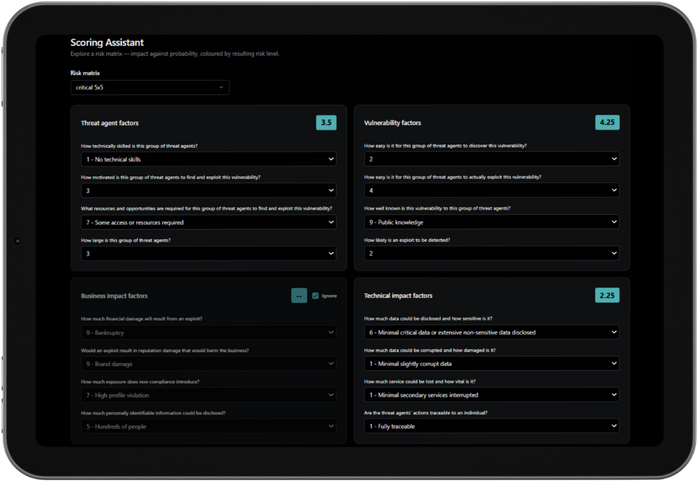Open the financial damage dropdown showing Bankruptcy
This screenshot has width=700, height=482.
tap(208, 332)
